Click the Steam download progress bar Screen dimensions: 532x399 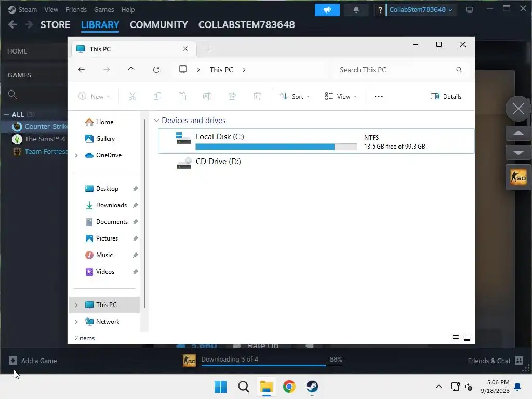coord(272,365)
